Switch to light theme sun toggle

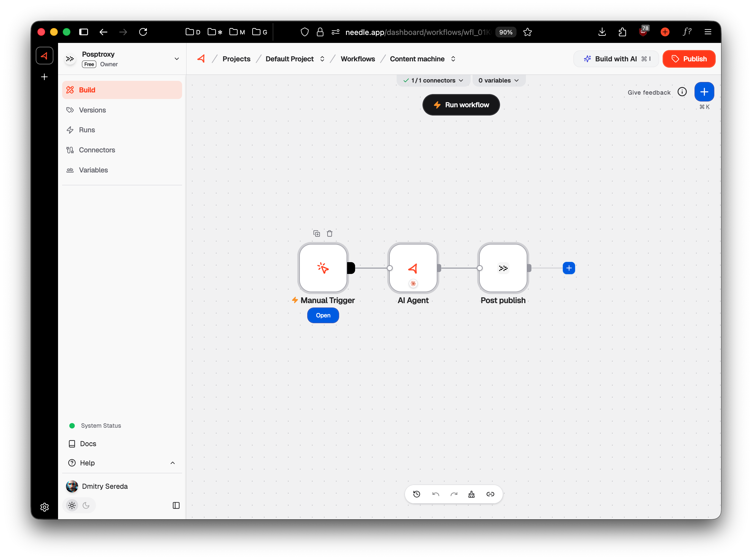click(x=72, y=506)
